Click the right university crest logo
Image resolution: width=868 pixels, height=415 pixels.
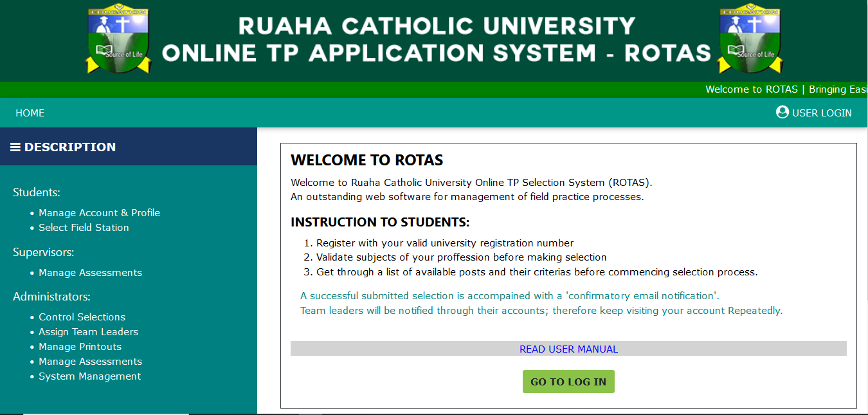(750, 40)
